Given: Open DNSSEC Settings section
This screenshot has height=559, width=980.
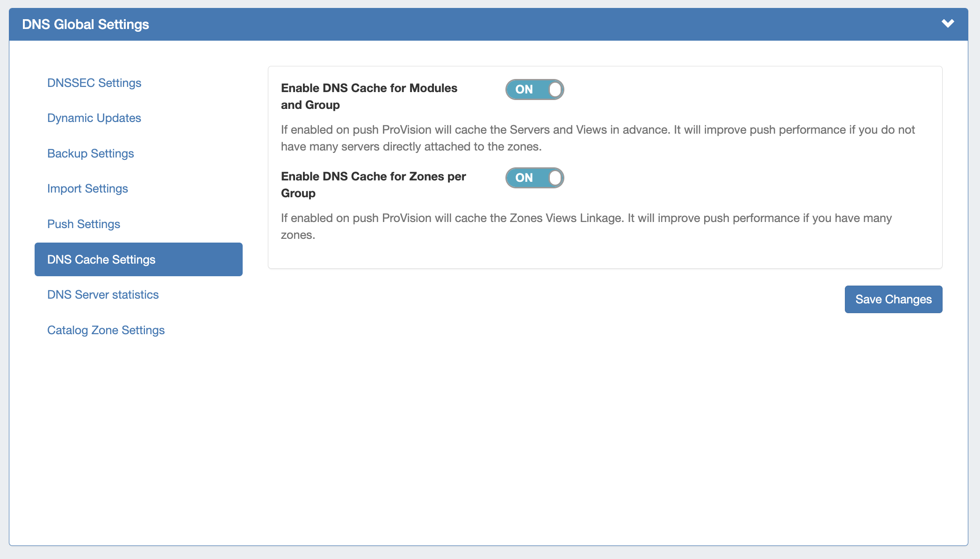Looking at the screenshot, I should click(x=94, y=83).
